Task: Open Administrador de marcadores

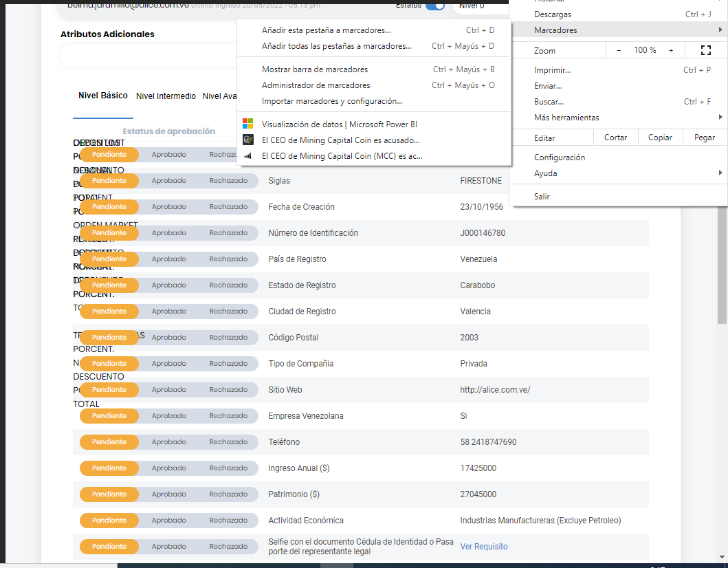Action: (316, 85)
